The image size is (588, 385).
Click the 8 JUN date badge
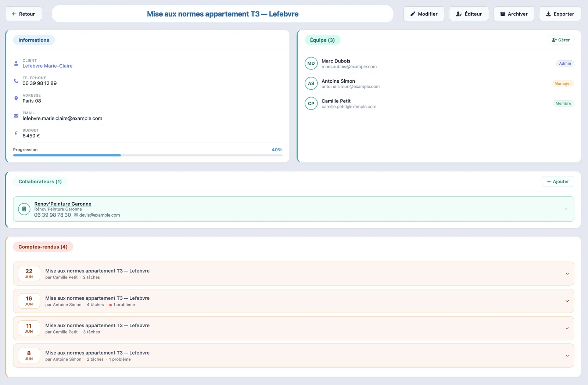[x=29, y=356]
